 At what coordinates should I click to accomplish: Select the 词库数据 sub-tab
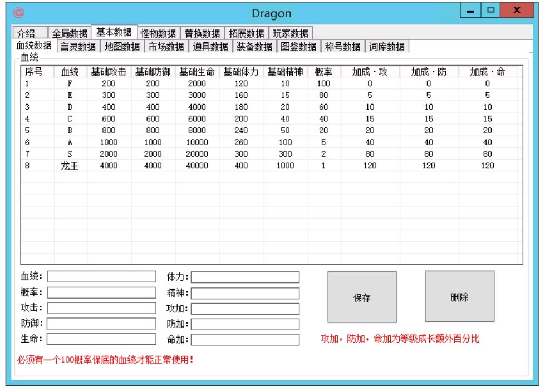click(387, 47)
